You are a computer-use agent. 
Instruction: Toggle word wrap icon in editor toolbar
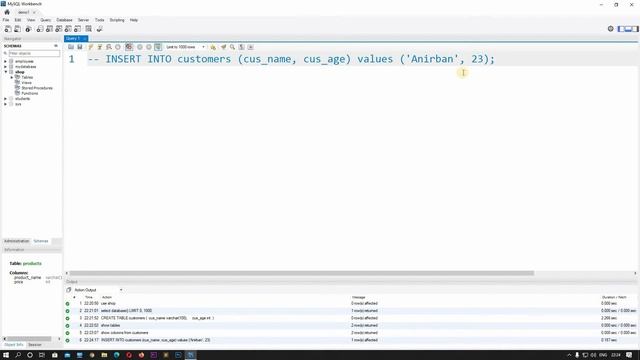pos(251,47)
